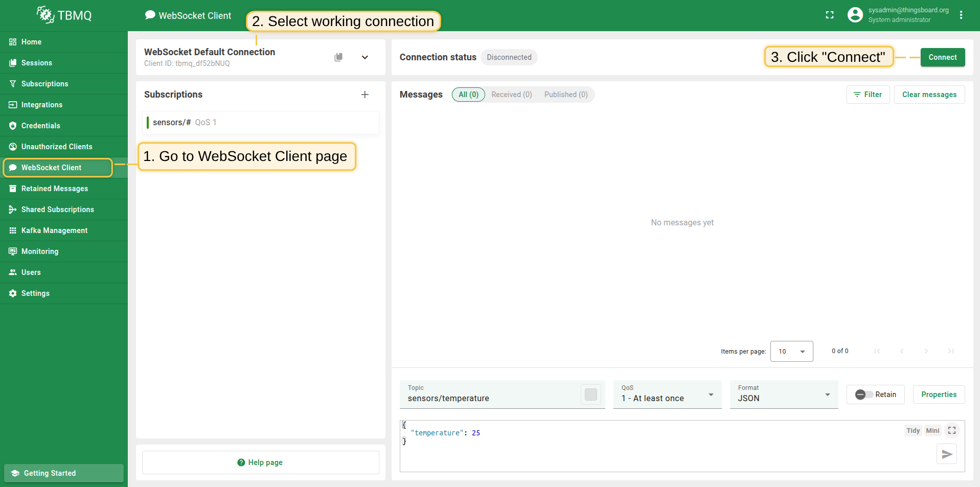980x487 pixels.
Task: Click the copy Client ID icon
Action: click(x=338, y=57)
